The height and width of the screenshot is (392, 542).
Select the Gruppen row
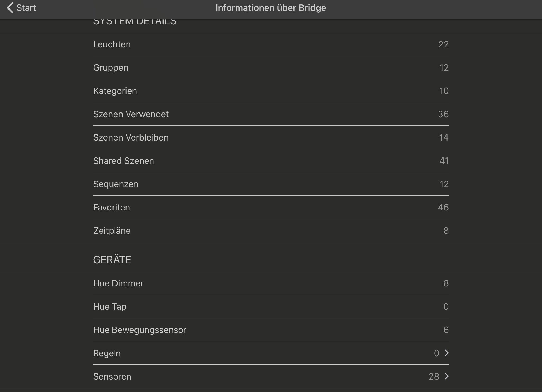(x=270, y=68)
